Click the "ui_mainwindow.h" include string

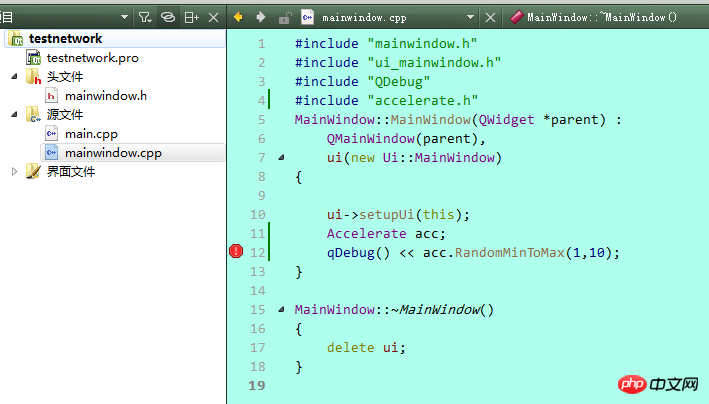(x=435, y=62)
